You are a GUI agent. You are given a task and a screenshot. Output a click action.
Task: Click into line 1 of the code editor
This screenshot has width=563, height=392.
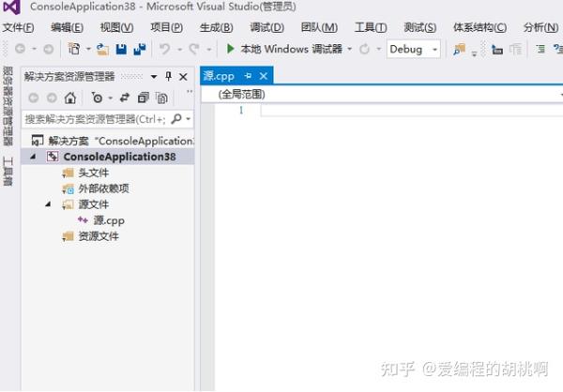(412, 111)
